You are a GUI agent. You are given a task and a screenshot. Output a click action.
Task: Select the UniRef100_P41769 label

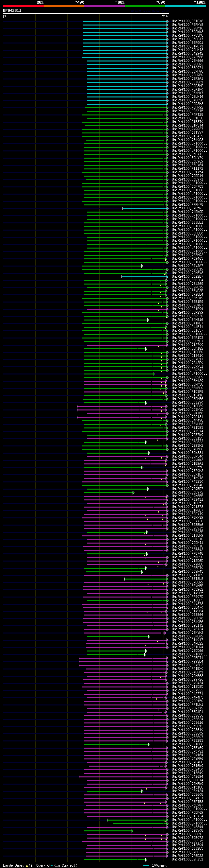pyautogui.click(x=187, y=575)
